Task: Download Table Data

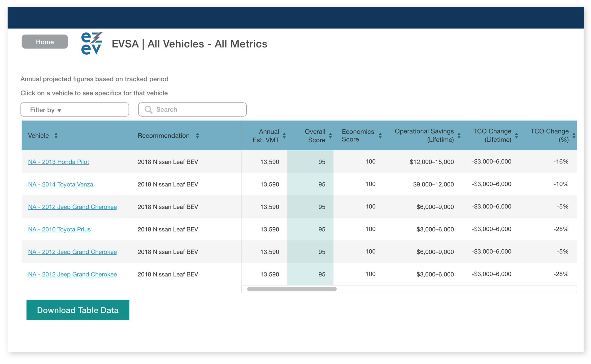Action: click(78, 310)
